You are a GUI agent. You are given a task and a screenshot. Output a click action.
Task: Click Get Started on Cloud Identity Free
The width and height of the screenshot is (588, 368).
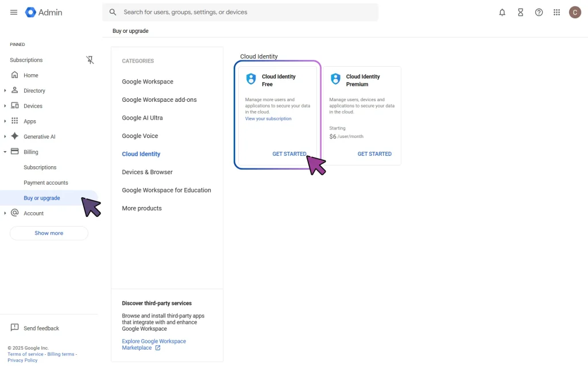coord(289,154)
